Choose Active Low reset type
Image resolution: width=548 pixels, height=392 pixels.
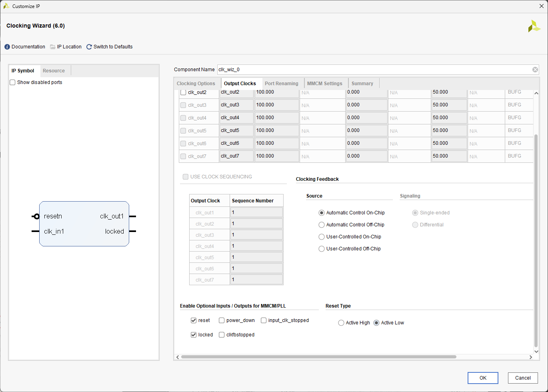click(376, 323)
